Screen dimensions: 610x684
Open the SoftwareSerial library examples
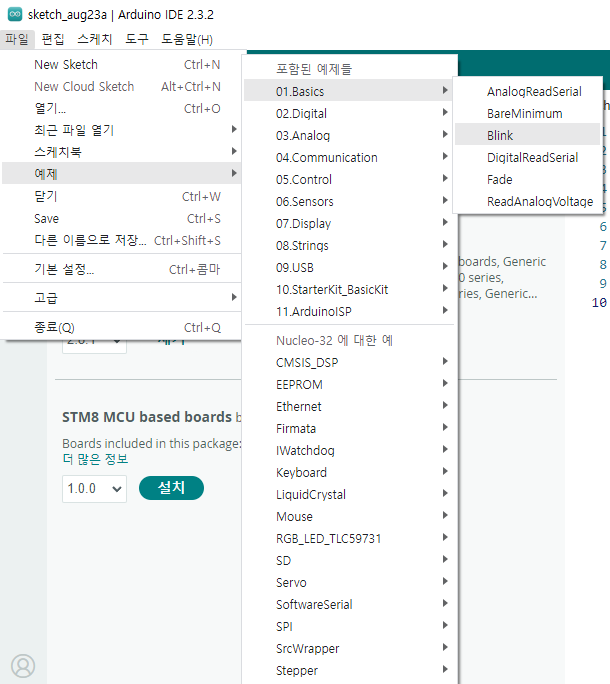[x=349, y=604]
